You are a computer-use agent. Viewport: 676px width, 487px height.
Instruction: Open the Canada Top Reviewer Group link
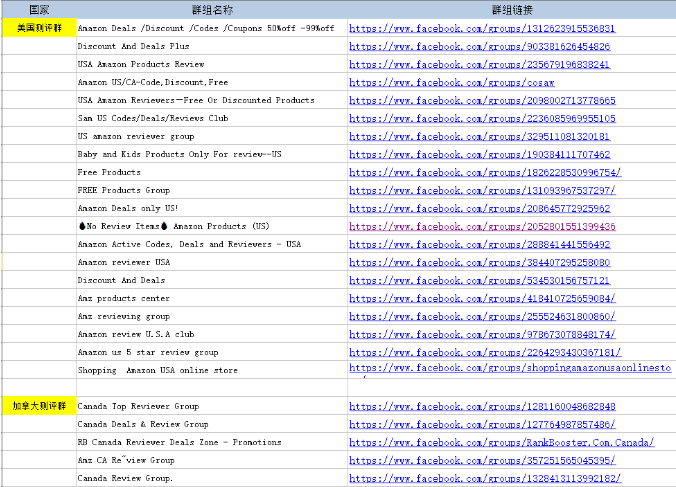[482, 406]
